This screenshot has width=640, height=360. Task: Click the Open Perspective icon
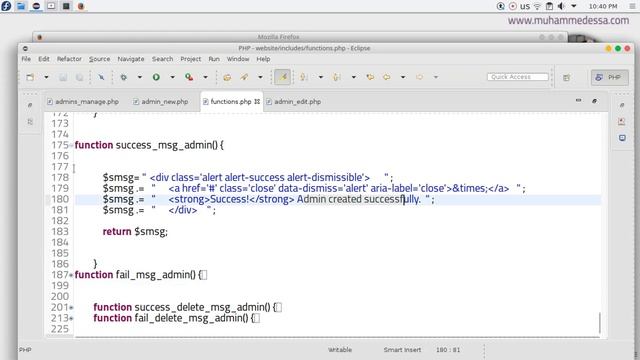pos(567,78)
